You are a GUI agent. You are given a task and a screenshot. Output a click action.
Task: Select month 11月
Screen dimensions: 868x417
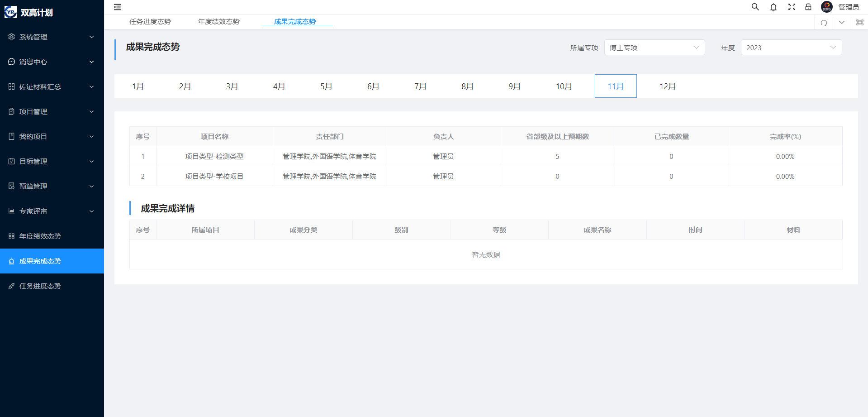616,86
